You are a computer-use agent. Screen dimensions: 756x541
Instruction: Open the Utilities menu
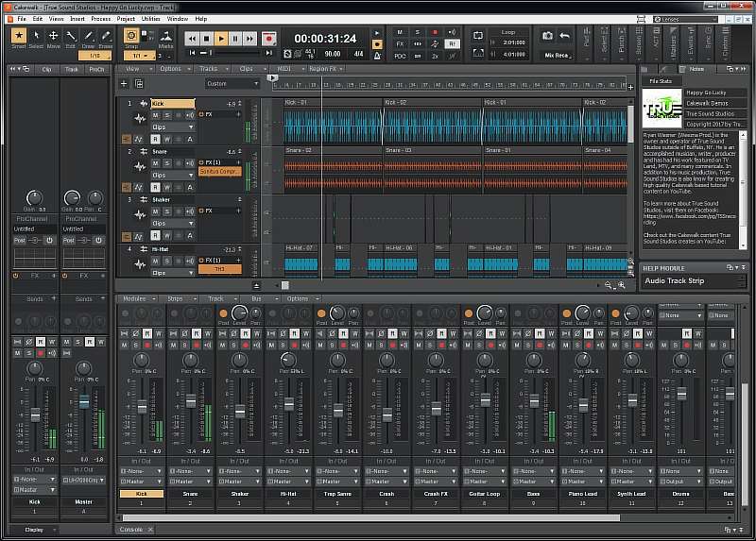pyautogui.click(x=151, y=19)
